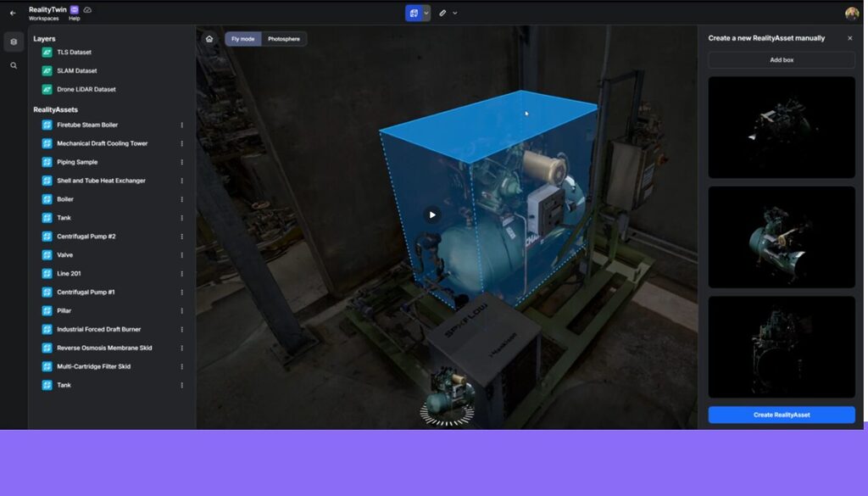
Task: Select the pencil edit tool in toolbar
Action: 442,13
